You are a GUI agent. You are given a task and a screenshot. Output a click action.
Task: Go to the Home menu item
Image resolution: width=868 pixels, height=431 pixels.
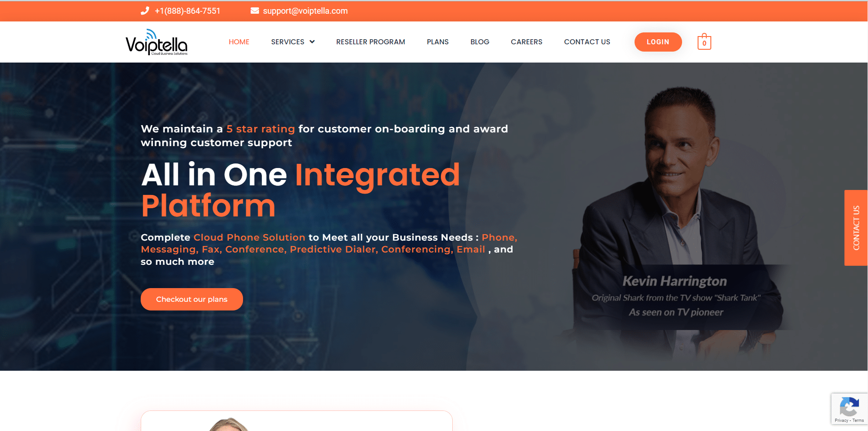pos(239,42)
